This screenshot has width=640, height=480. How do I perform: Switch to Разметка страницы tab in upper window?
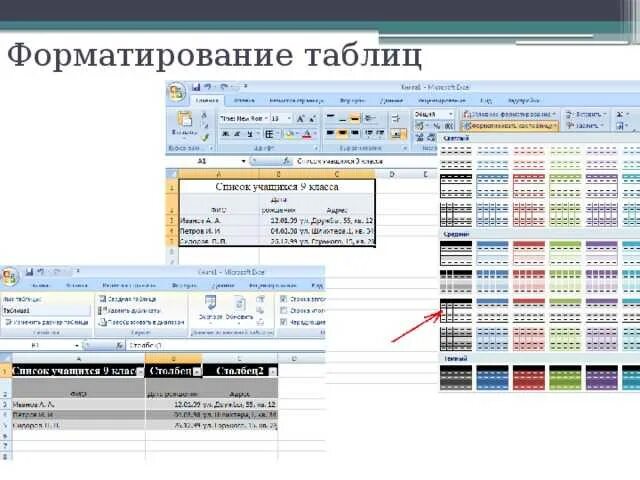pos(296,100)
